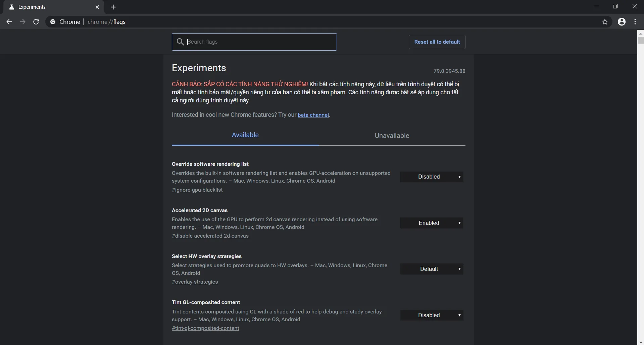
Task: Open Tint GL-composited content dropdown
Action: (x=432, y=315)
